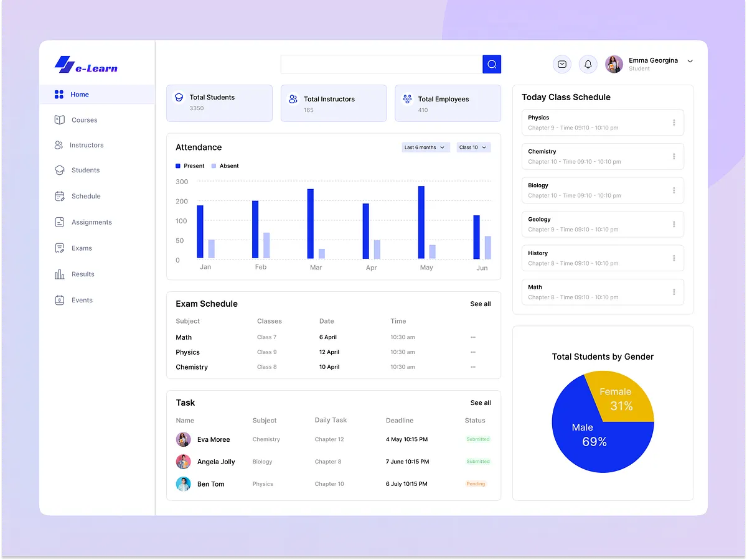Screen dimensions: 747x560
Task: Select the Assignments icon
Action: coord(60,222)
